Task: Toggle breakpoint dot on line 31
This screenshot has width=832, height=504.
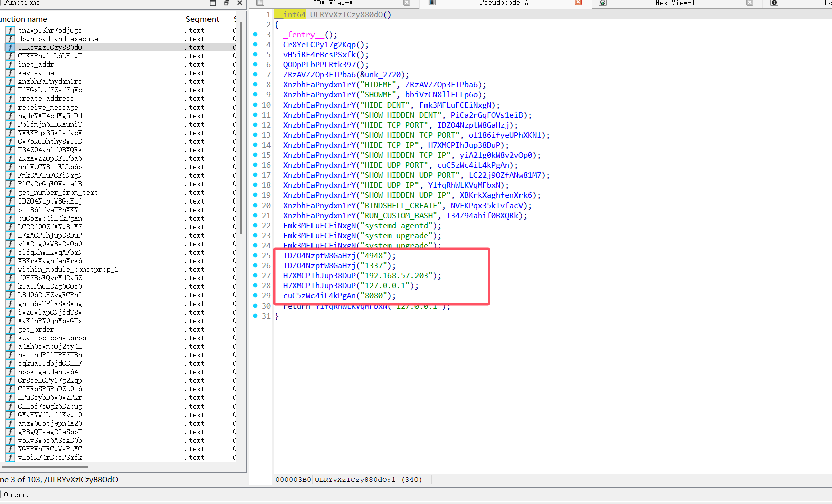Action: (255, 316)
